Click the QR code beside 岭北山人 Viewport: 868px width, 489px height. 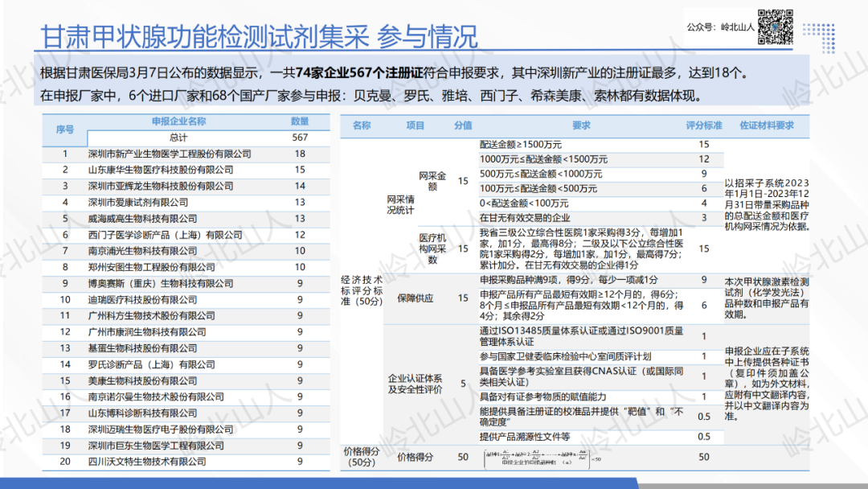click(x=776, y=27)
